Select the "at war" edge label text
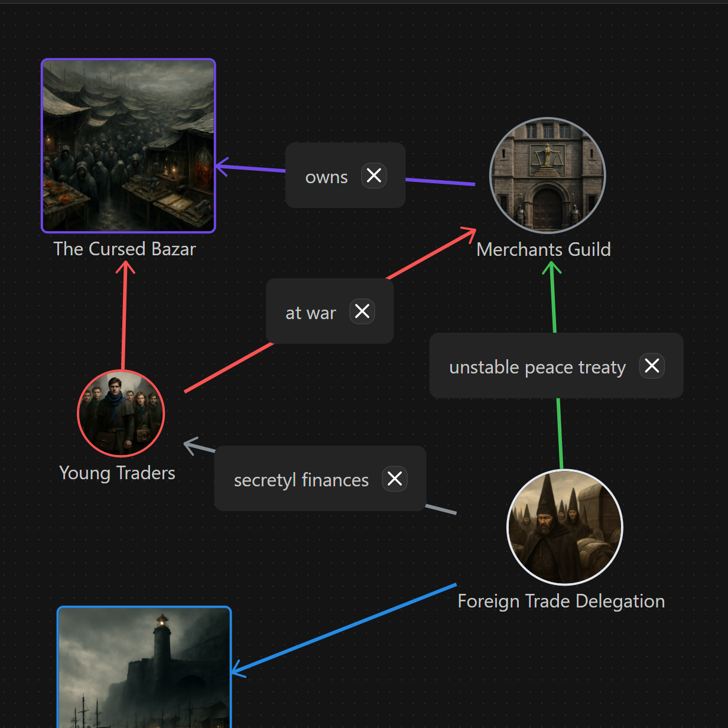Screen dimensions: 728x728 click(x=310, y=313)
